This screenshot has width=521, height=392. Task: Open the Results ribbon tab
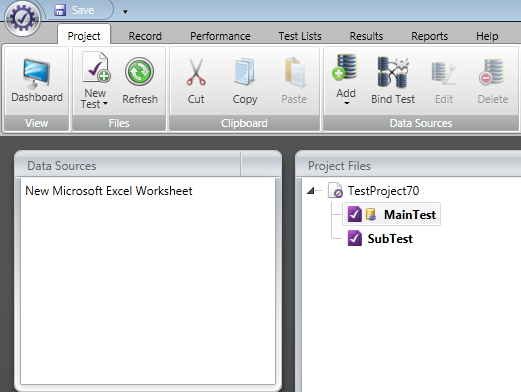click(x=366, y=36)
